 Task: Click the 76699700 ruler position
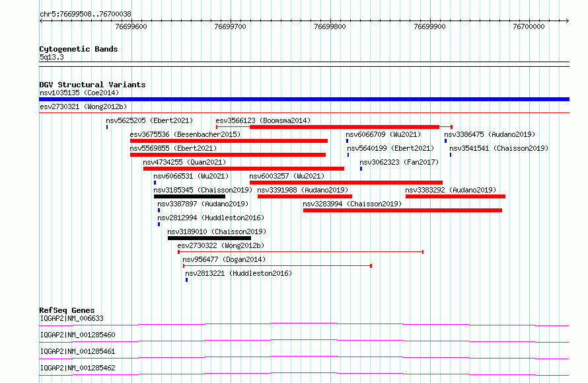231,26
